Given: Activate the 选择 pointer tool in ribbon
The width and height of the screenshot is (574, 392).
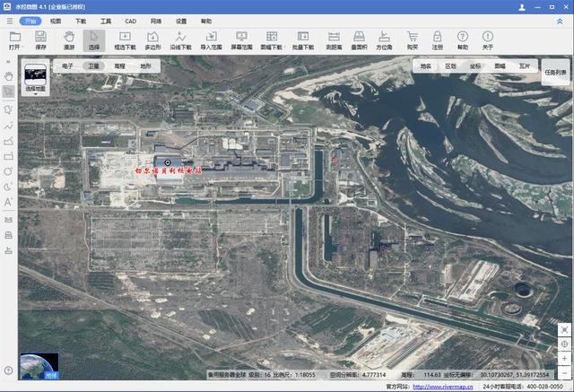Looking at the screenshot, I should 94,40.
